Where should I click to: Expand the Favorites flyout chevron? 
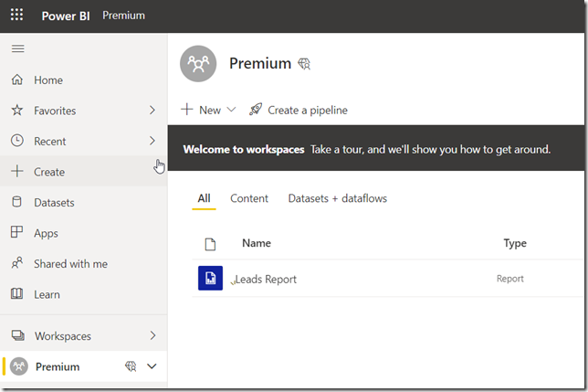[x=152, y=111]
